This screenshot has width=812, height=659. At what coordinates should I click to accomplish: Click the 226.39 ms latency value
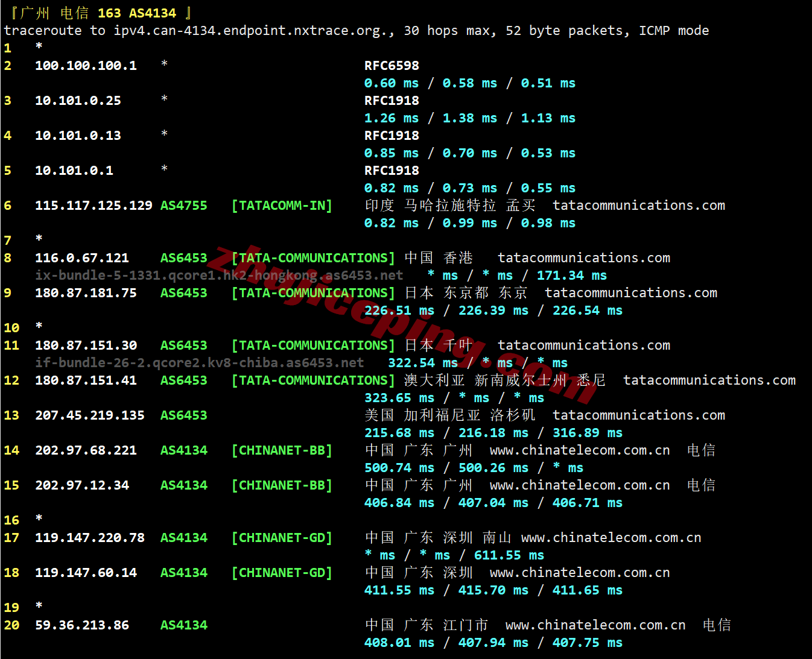click(493, 311)
